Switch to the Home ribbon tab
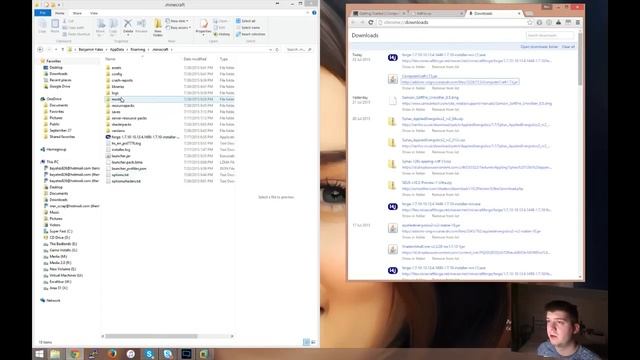The image size is (640, 360). (60, 13)
